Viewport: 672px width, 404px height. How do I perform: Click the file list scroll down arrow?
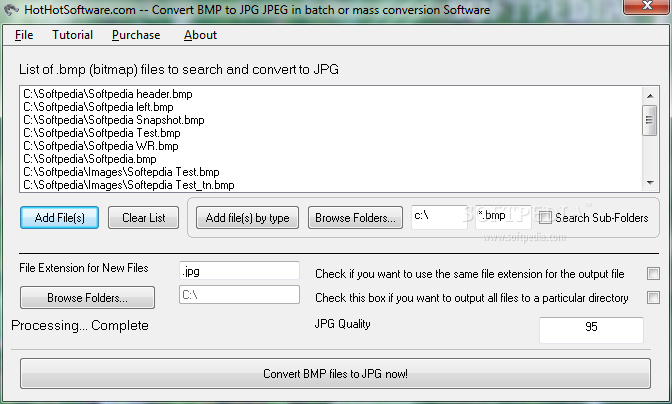point(650,183)
